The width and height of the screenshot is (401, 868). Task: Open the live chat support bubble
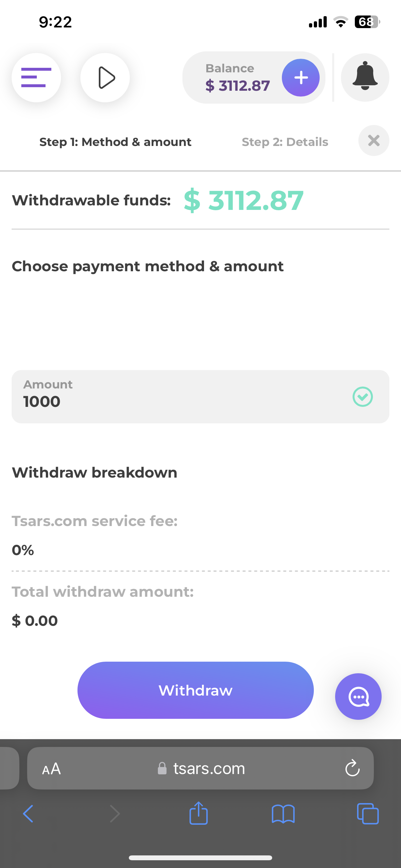(358, 697)
